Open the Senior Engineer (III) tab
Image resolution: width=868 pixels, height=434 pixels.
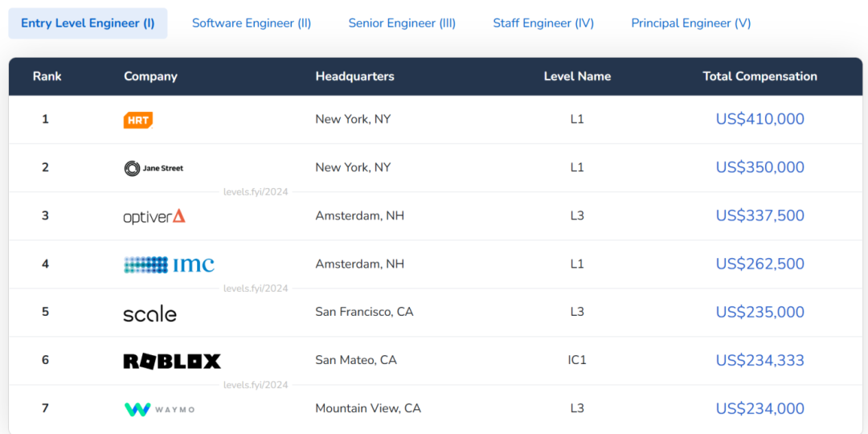point(402,23)
